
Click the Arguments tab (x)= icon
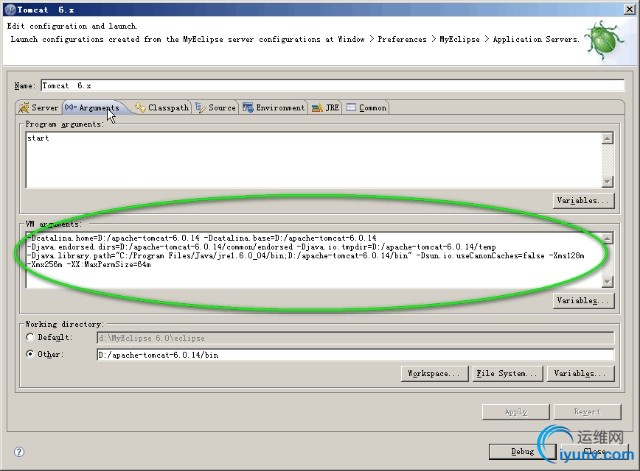tap(70, 107)
